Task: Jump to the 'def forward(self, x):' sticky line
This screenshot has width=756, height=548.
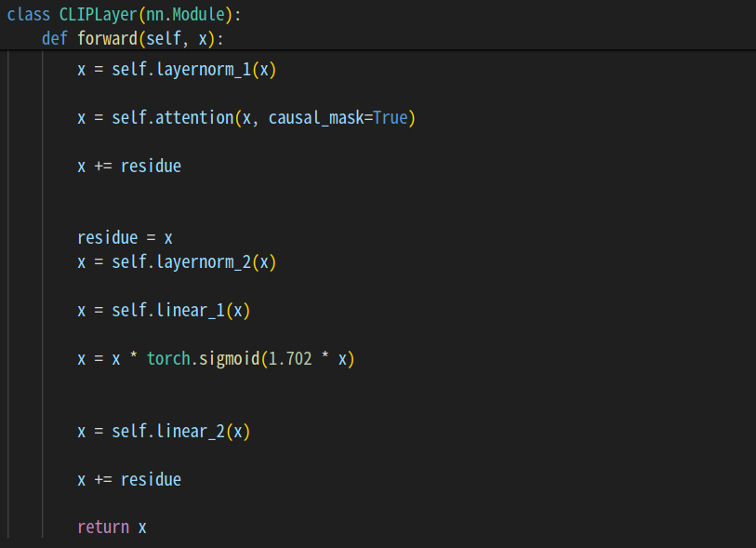Action: [x=133, y=38]
